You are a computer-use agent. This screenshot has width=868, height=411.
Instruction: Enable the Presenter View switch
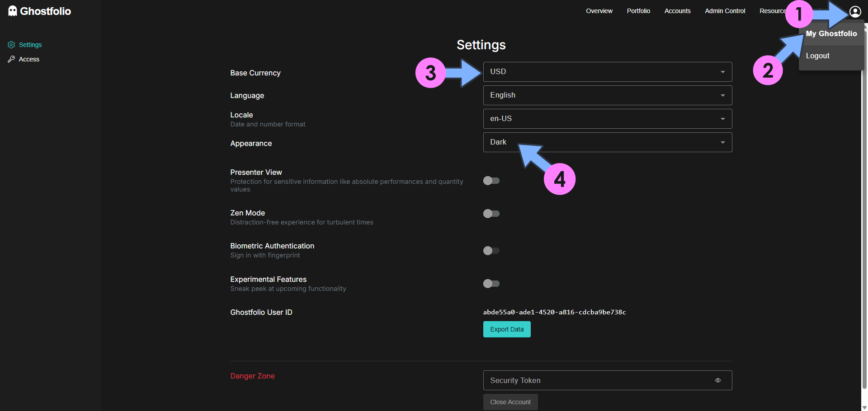point(491,181)
